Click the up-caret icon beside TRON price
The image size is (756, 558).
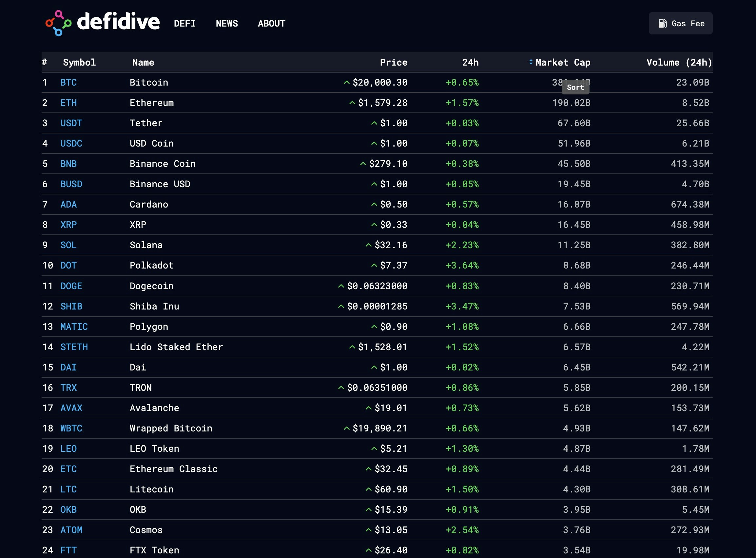click(341, 388)
